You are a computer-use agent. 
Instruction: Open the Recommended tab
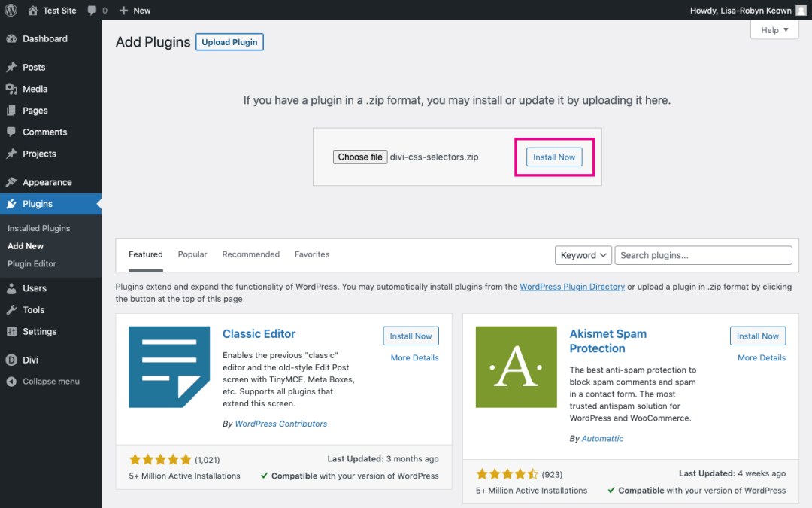coord(250,254)
